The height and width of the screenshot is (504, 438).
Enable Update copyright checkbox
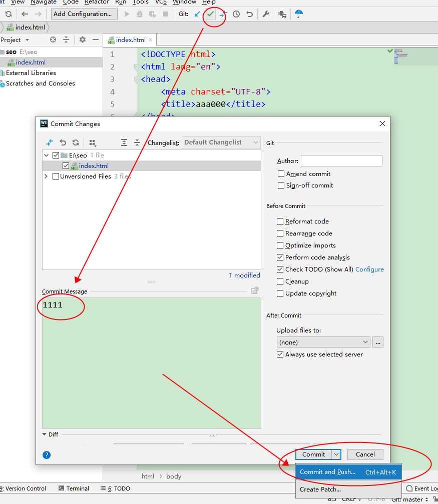pos(280,293)
